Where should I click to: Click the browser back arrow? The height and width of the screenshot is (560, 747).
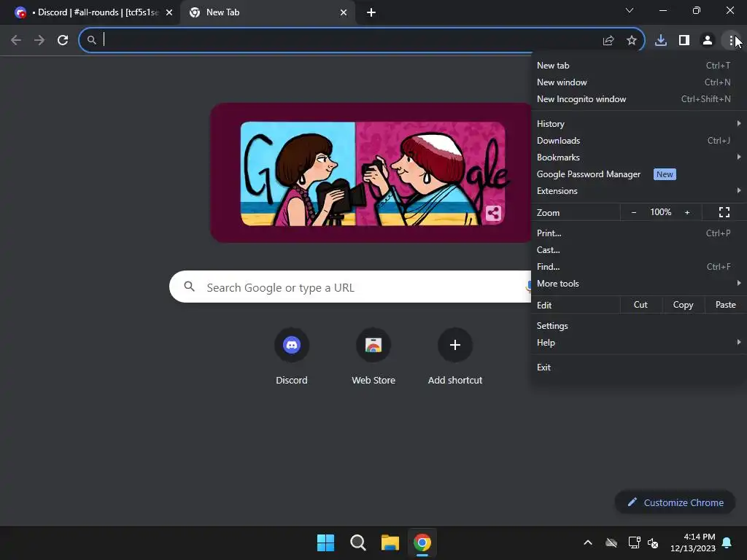16,40
